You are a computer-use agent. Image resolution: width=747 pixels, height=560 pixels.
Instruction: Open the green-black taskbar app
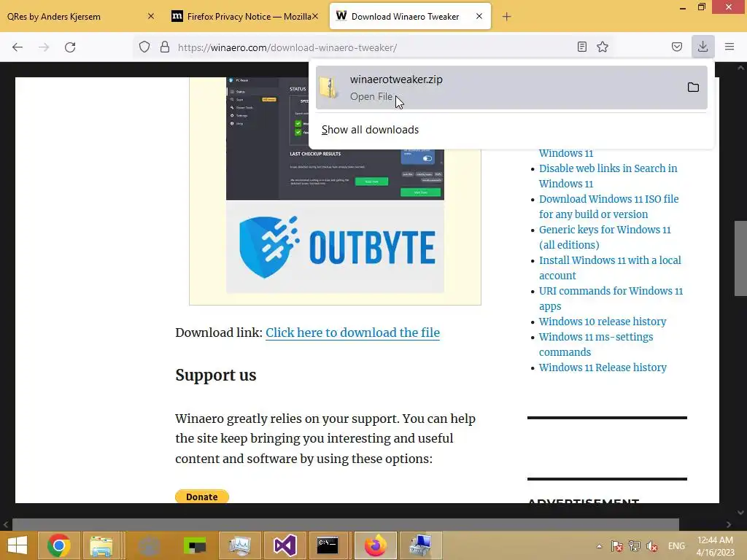pos(195,545)
